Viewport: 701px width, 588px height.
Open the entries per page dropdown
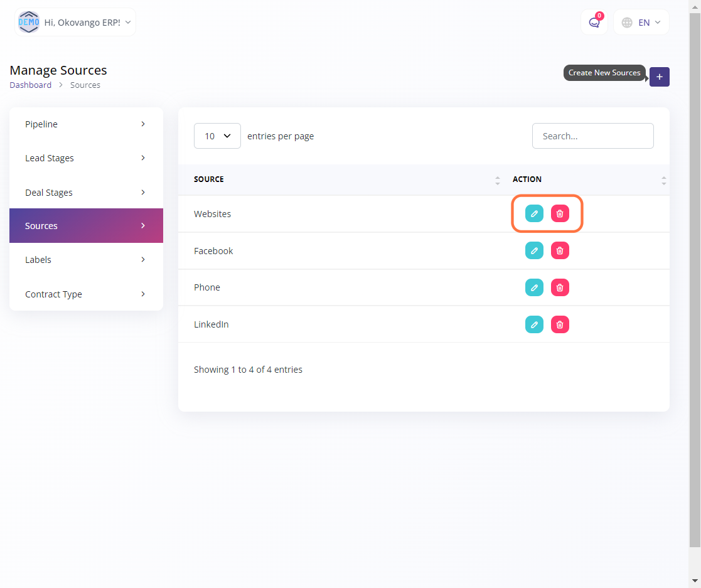(x=217, y=136)
